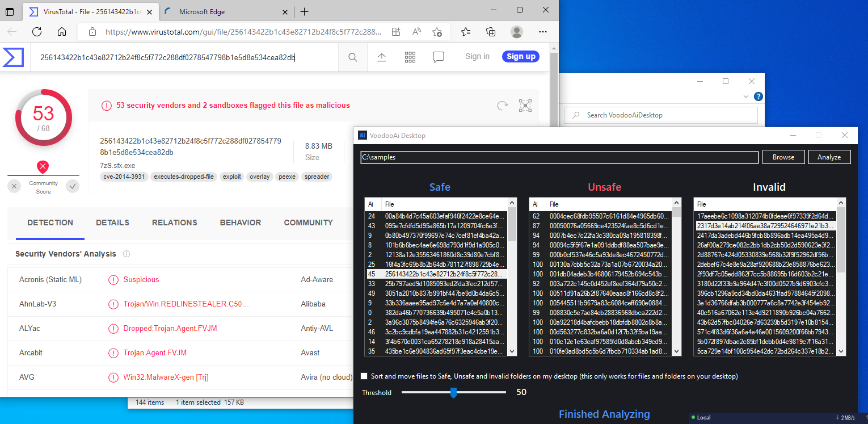The width and height of the screenshot is (868, 424).
Task: Click the Search VoodooAiDesktop box in Explorer
Action: click(661, 115)
